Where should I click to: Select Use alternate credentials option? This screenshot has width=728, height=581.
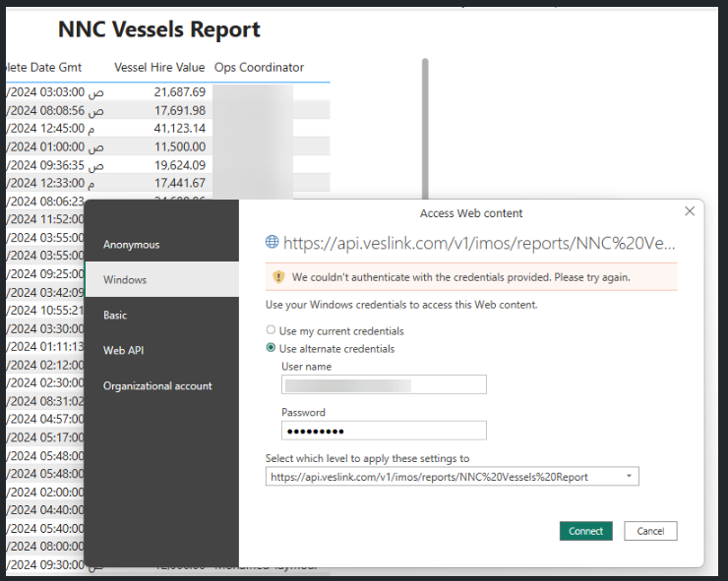(x=271, y=348)
